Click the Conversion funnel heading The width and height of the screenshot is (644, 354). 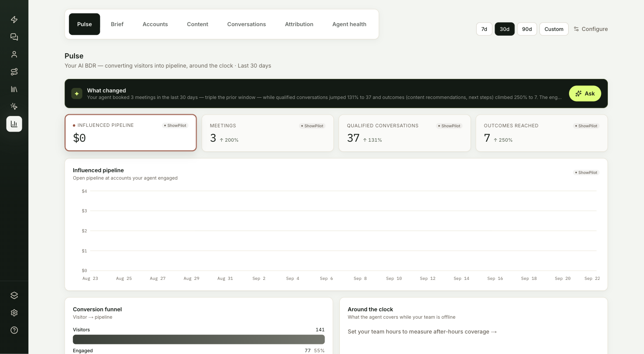(x=97, y=309)
